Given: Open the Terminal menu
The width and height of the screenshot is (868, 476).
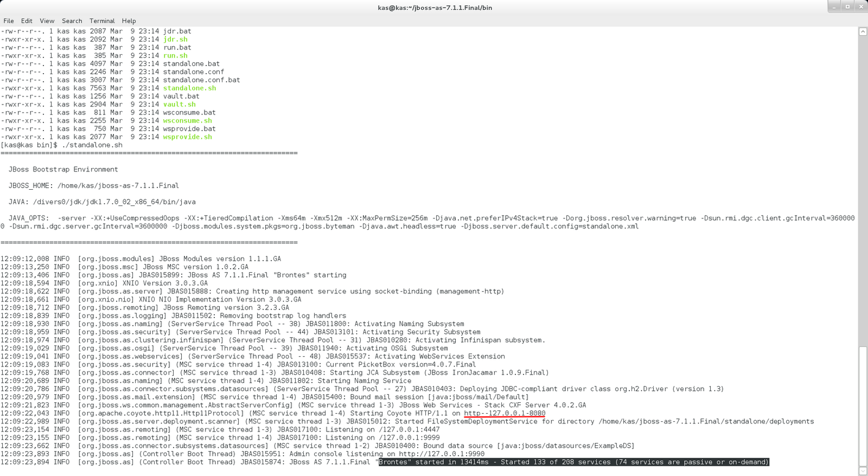Looking at the screenshot, I should point(102,21).
